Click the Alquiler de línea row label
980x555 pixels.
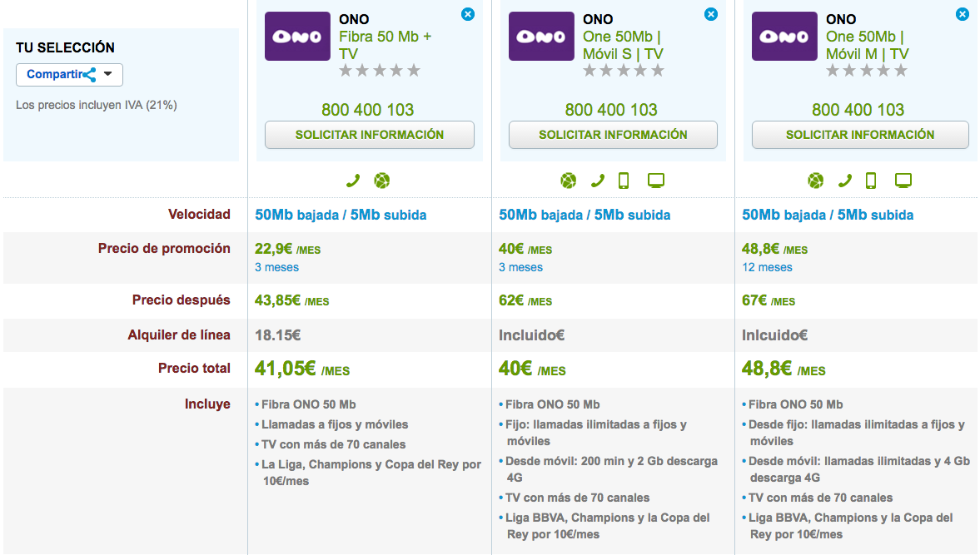179,335
